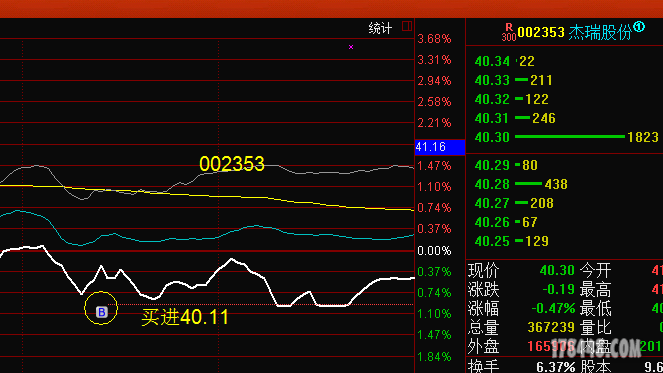The image size is (663, 373).
Task: Click the 涨跌 value -0.19
Action: point(558,290)
